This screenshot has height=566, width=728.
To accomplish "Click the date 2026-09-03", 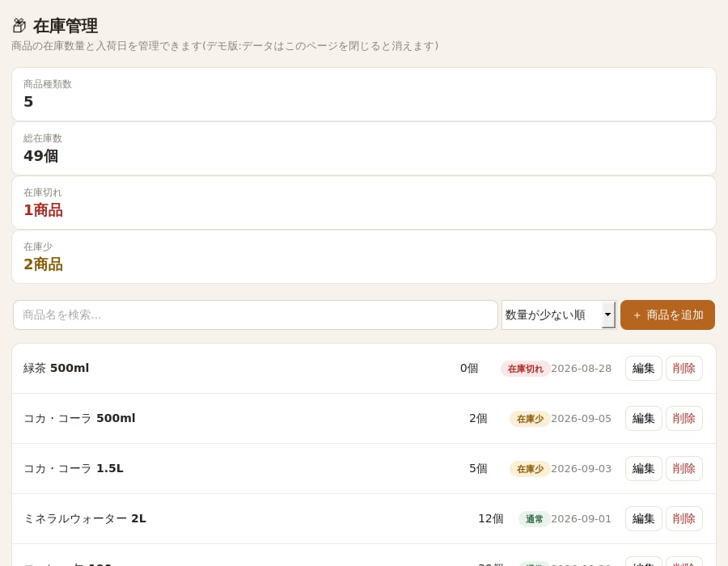I will click(x=581, y=469).
